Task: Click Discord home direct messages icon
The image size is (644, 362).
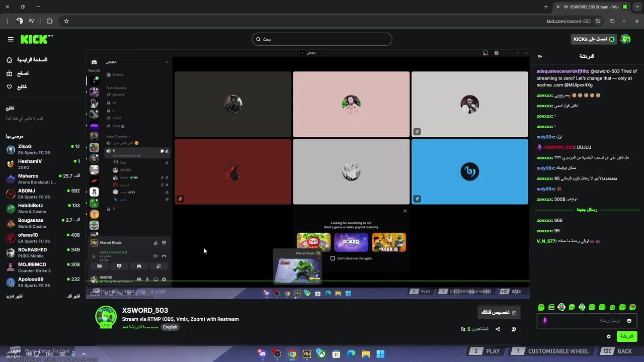Action: click(x=94, y=62)
